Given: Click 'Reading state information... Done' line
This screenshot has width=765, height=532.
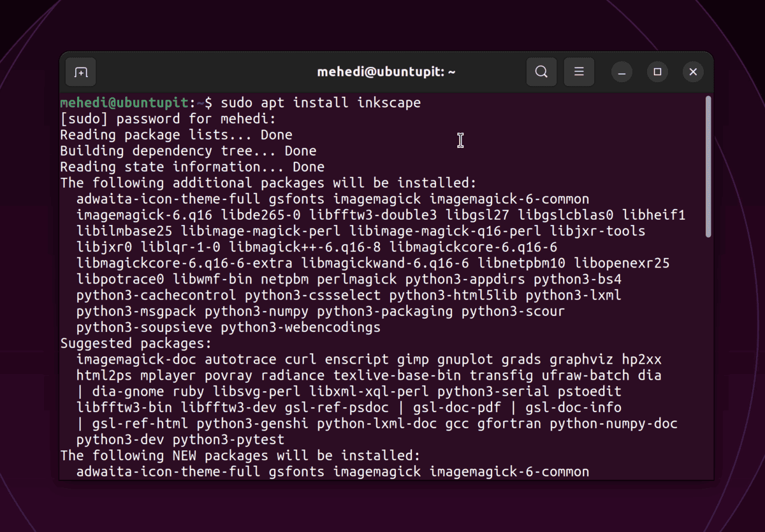Looking at the screenshot, I should point(193,167).
